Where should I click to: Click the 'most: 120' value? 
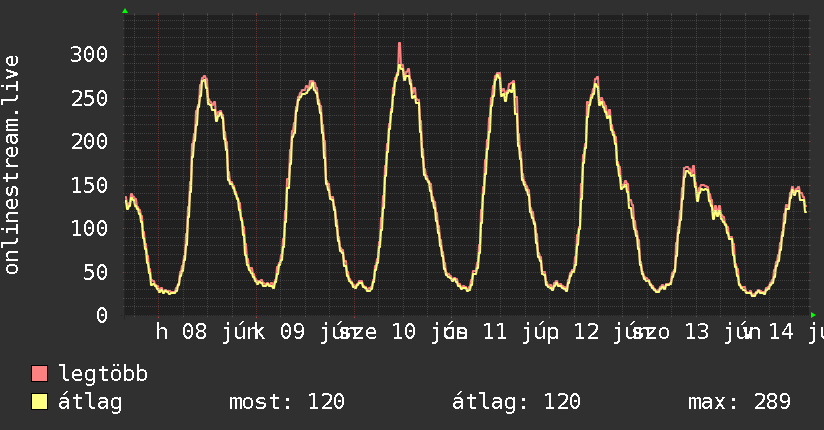tap(287, 402)
